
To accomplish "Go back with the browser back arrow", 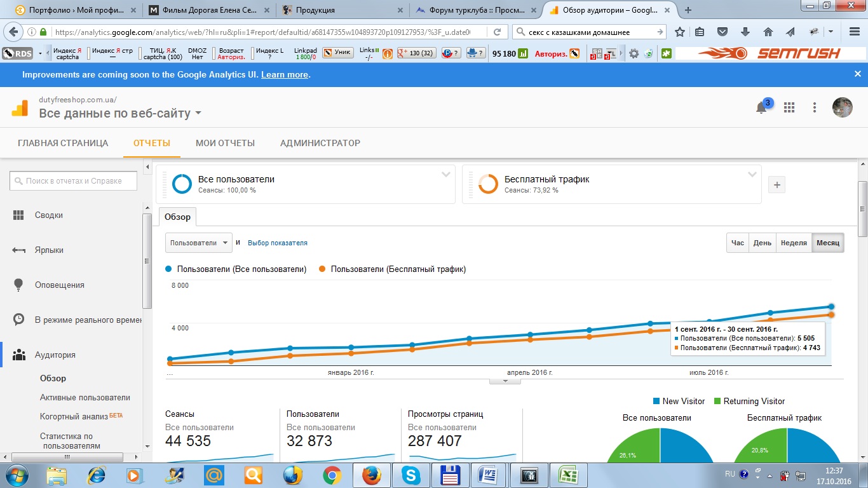I will [x=13, y=32].
